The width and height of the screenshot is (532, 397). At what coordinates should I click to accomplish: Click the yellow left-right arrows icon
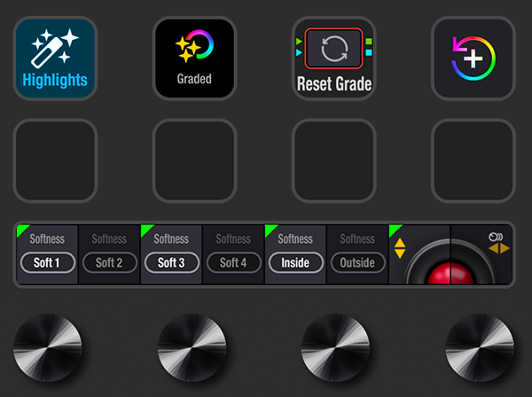point(499,248)
